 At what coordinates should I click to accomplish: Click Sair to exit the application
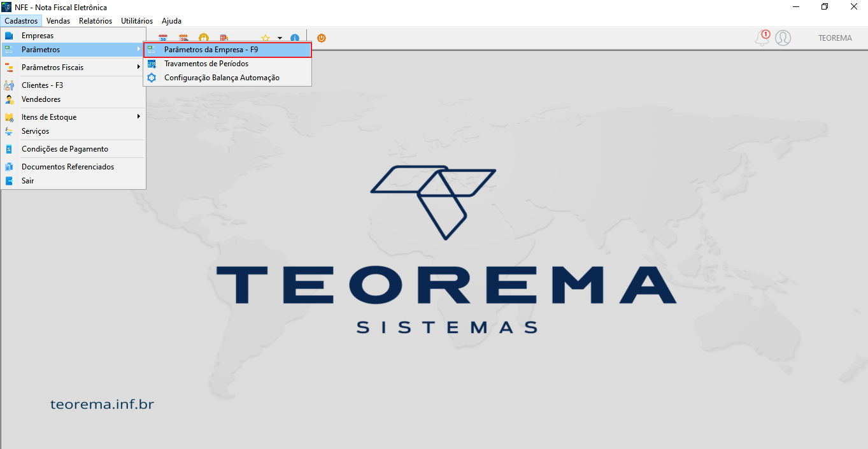pos(73,181)
